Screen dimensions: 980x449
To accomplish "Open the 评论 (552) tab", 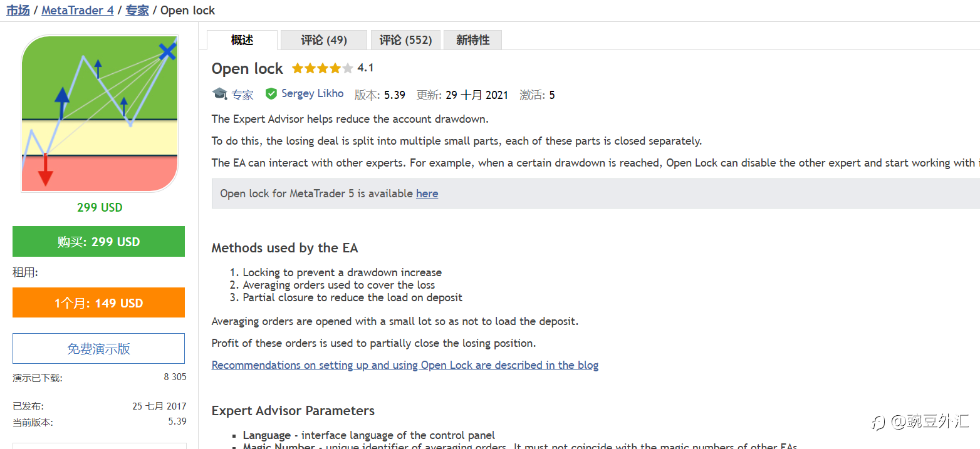I will click(405, 40).
